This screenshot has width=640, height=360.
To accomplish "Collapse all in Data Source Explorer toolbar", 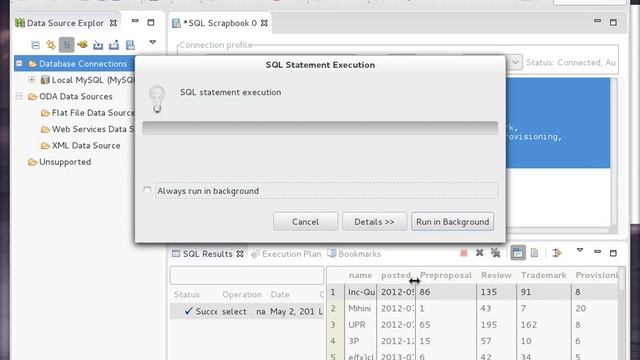I will point(36,45).
